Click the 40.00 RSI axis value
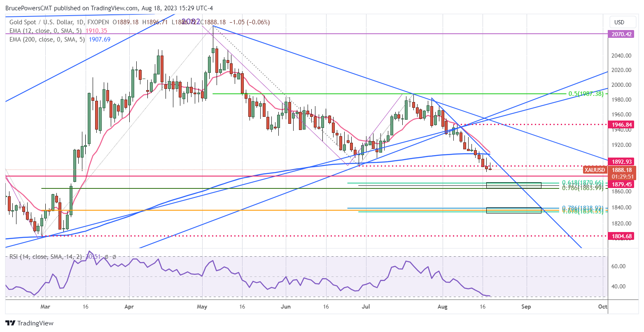The image size is (644, 332). pyautogui.click(x=618, y=286)
